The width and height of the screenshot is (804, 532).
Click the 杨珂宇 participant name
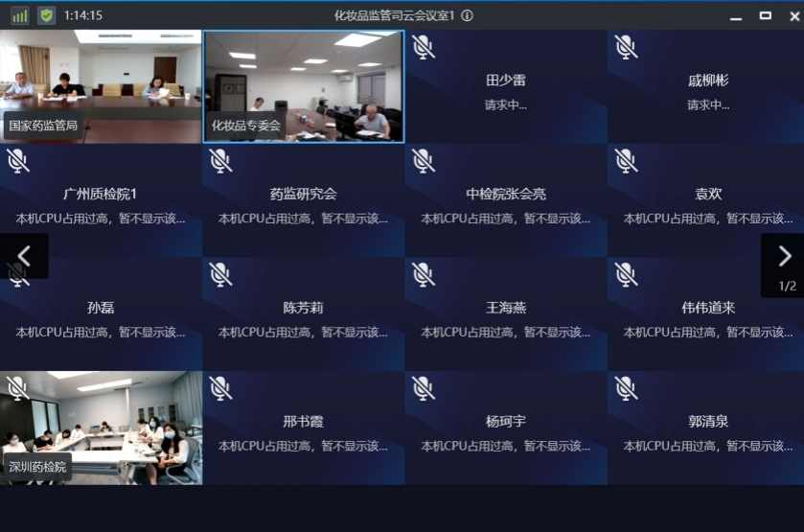506,422
